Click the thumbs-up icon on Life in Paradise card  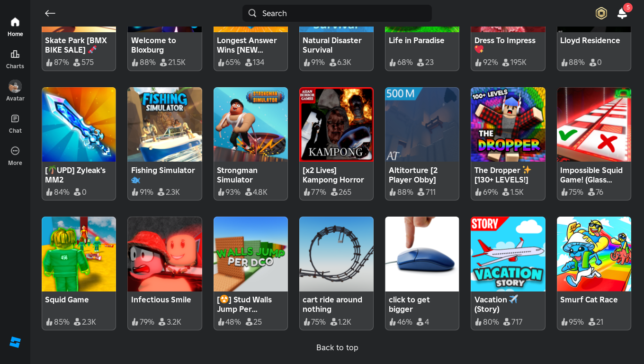[393, 62]
